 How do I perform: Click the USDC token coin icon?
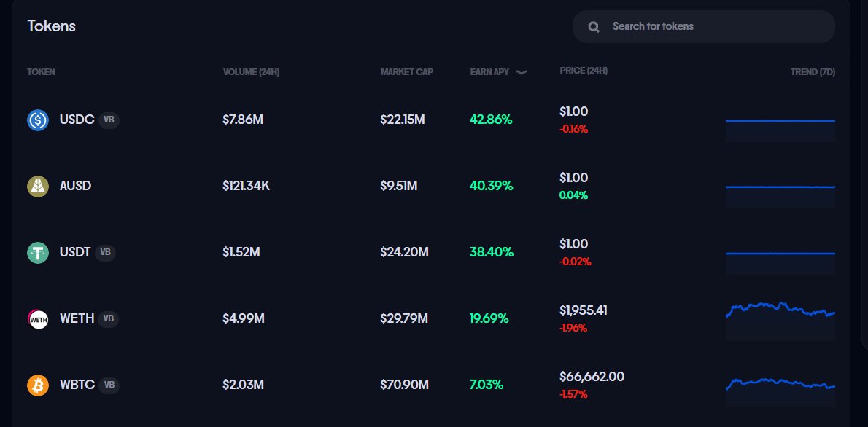click(38, 120)
